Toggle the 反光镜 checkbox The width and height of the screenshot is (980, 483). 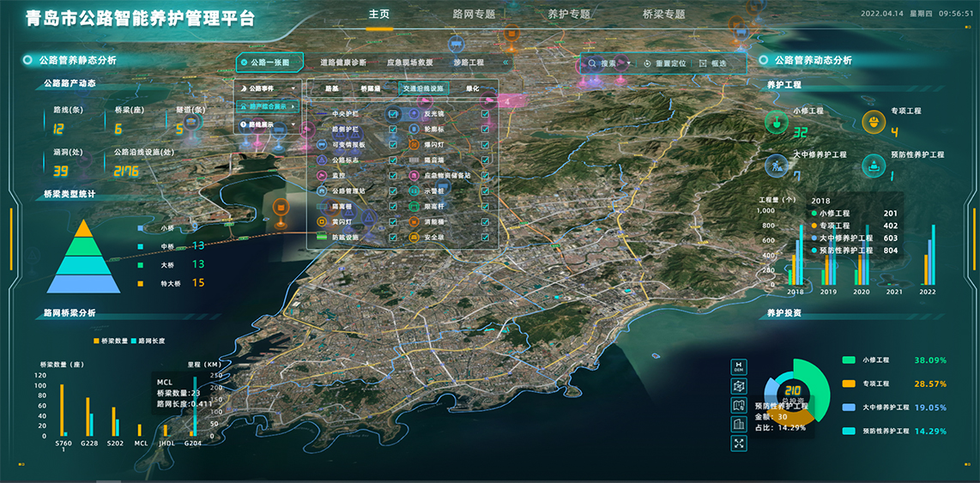486,114
